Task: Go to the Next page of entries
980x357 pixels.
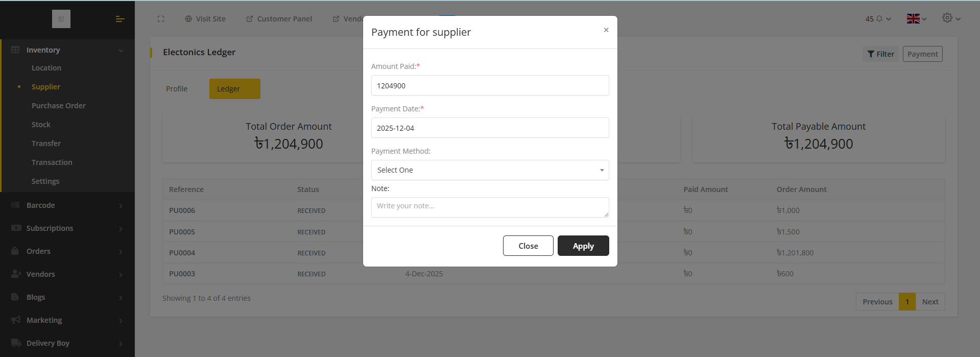Action: pyautogui.click(x=930, y=302)
